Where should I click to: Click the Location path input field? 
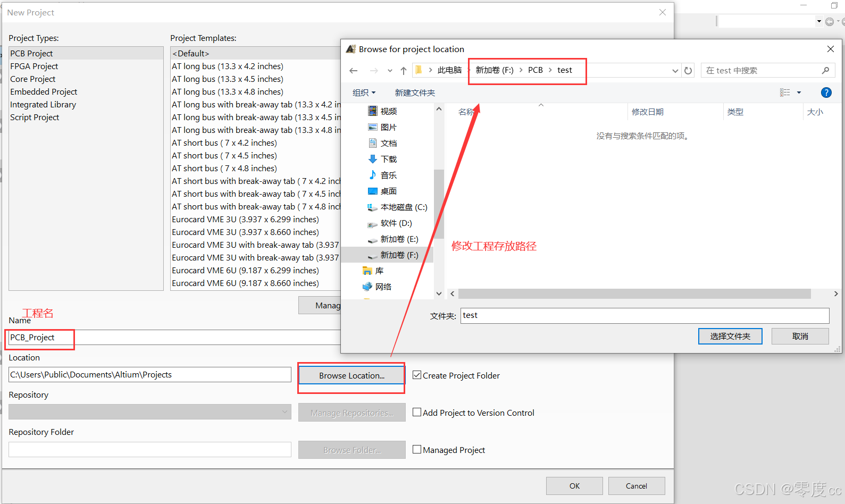[150, 374]
